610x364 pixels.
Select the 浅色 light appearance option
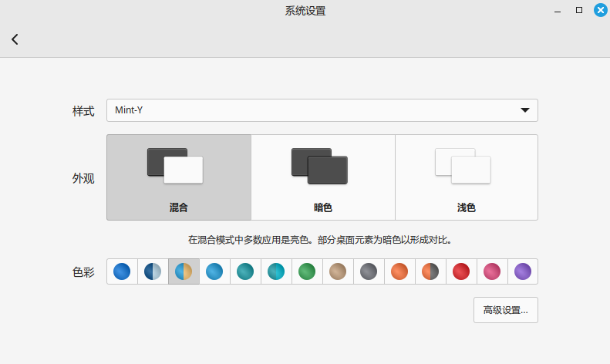pos(467,177)
